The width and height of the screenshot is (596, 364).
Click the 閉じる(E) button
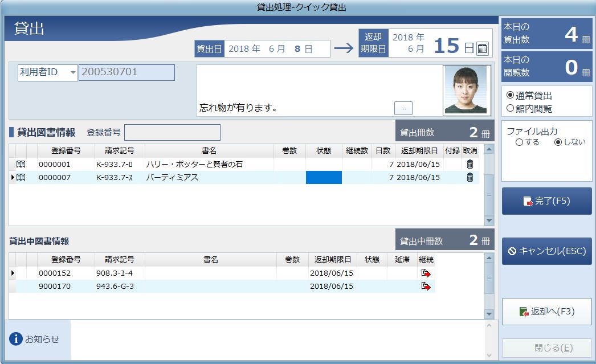point(546,347)
